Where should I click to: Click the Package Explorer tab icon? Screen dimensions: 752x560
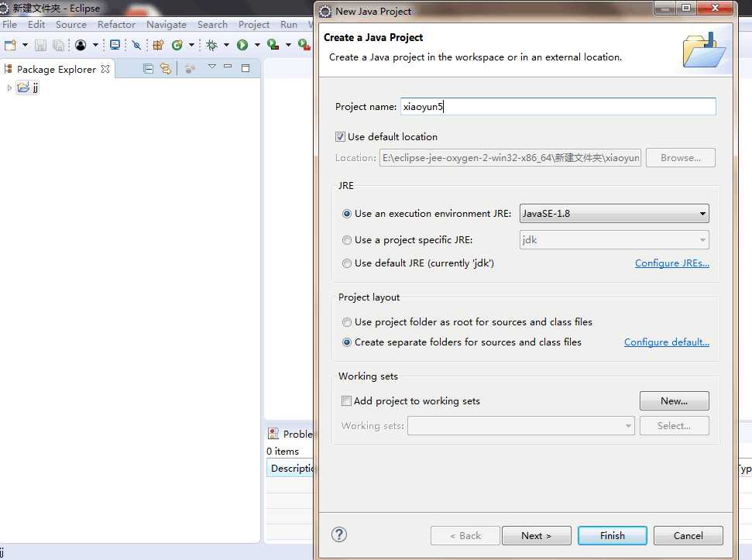(8, 69)
